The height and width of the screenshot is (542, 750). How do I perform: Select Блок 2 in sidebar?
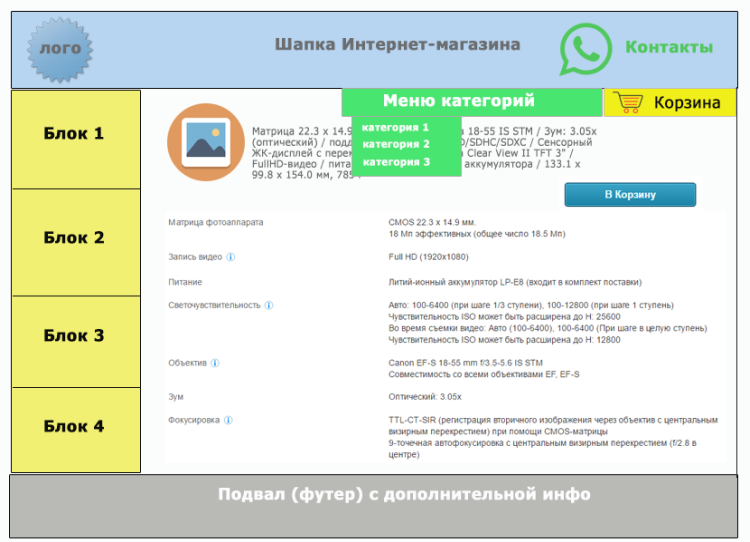pos(76,243)
